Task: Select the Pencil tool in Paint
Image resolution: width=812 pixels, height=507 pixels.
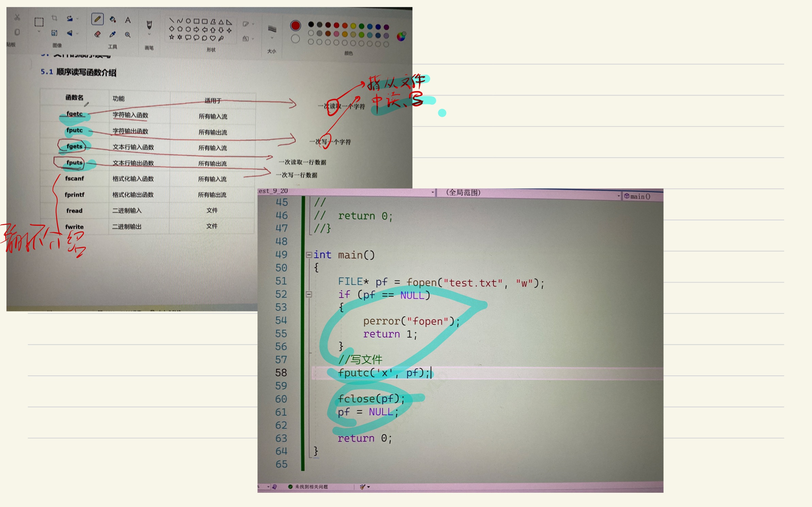Action: pyautogui.click(x=97, y=19)
